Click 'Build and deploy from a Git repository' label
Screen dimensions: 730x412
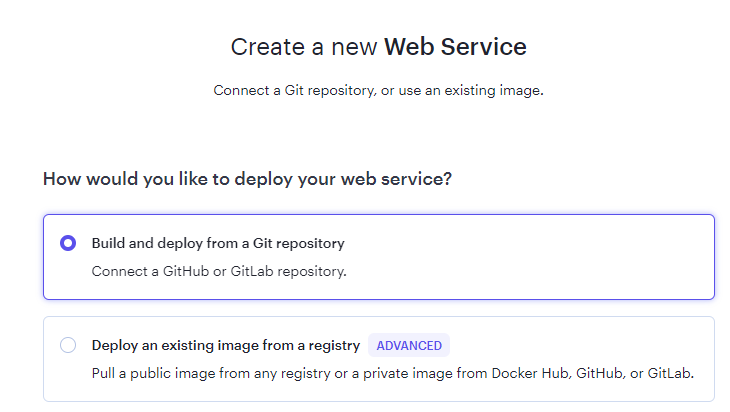pyautogui.click(x=218, y=243)
